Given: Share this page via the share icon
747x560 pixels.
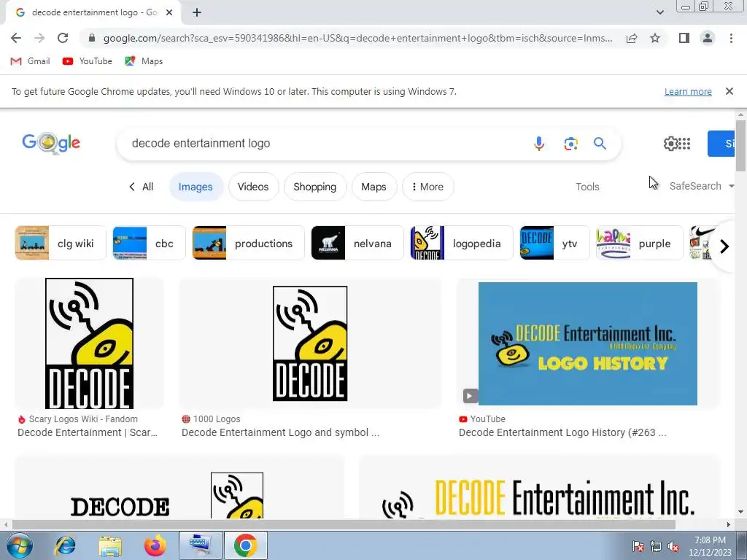Looking at the screenshot, I should [x=632, y=38].
